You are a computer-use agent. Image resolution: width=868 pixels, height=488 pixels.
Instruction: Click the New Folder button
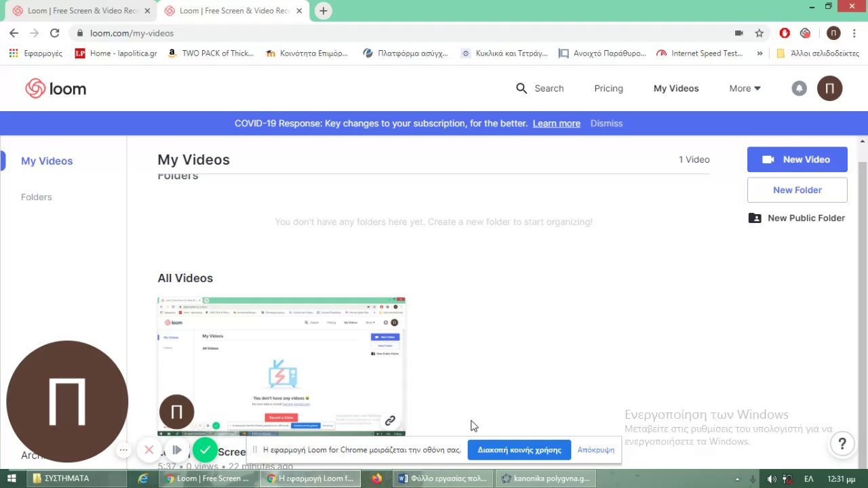pos(797,190)
